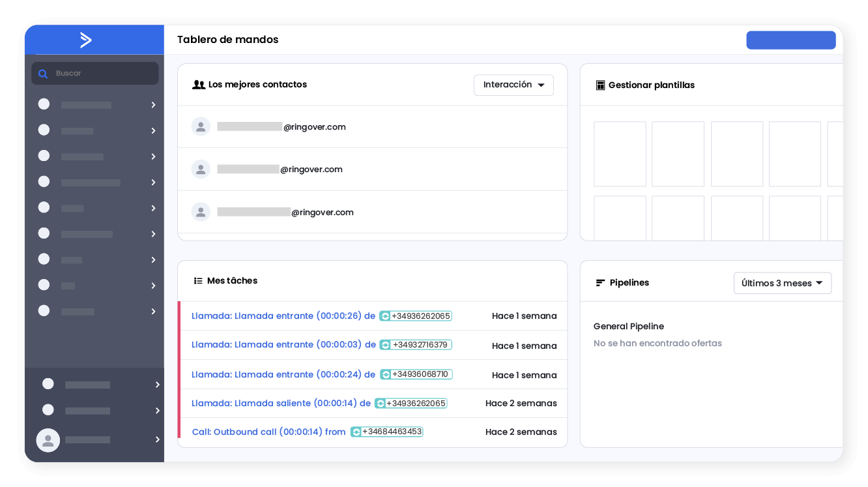Image resolution: width=868 pixels, height=487 pixels.
Task: Select the magnifier icon in the search bar
Action: tap(43, 73)
